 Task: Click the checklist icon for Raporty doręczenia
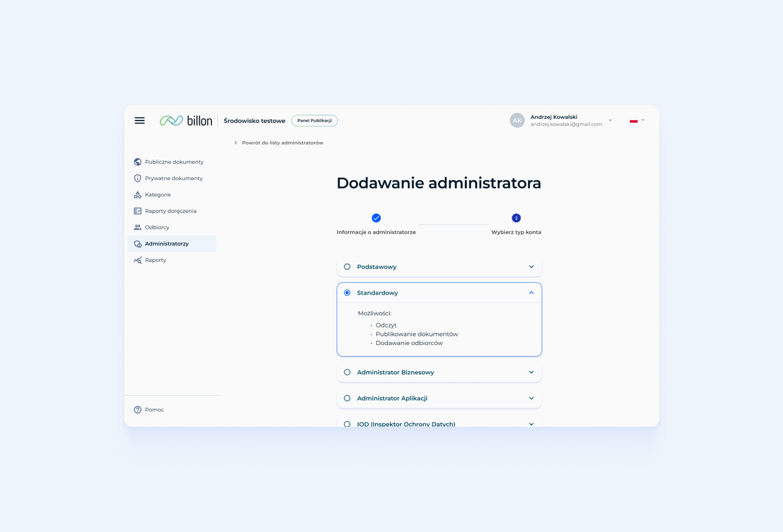(138, 211)
